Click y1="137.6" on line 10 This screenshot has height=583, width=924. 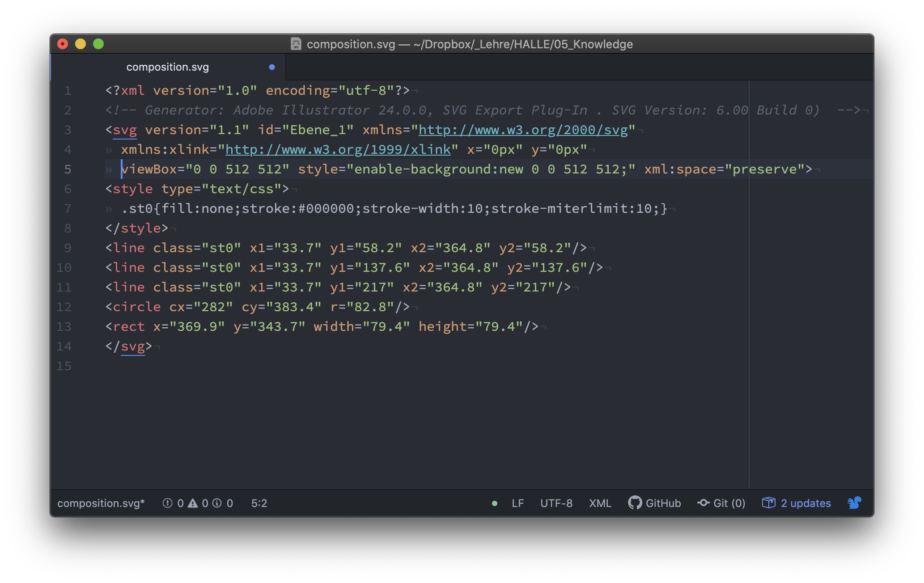370,267
